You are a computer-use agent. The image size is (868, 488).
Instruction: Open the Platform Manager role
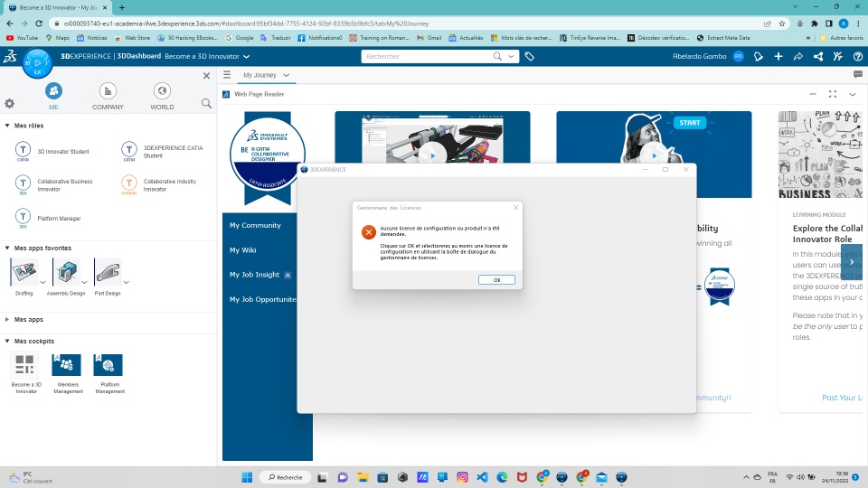pyautogui.click(x=48, y=218)
